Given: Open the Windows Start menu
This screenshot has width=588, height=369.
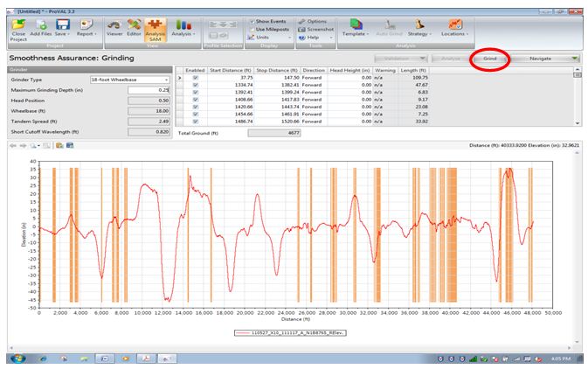Looking at the screenshot, I should click(17, 359).
